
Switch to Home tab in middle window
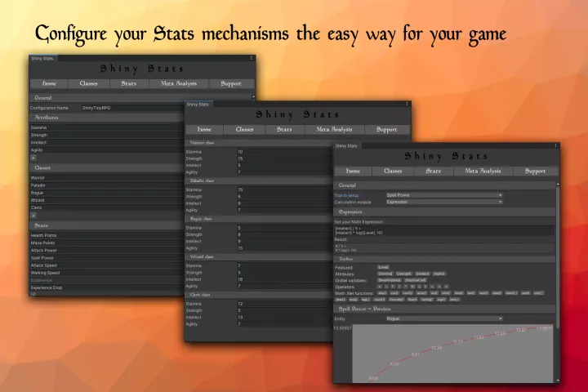(x=204, y=129)
